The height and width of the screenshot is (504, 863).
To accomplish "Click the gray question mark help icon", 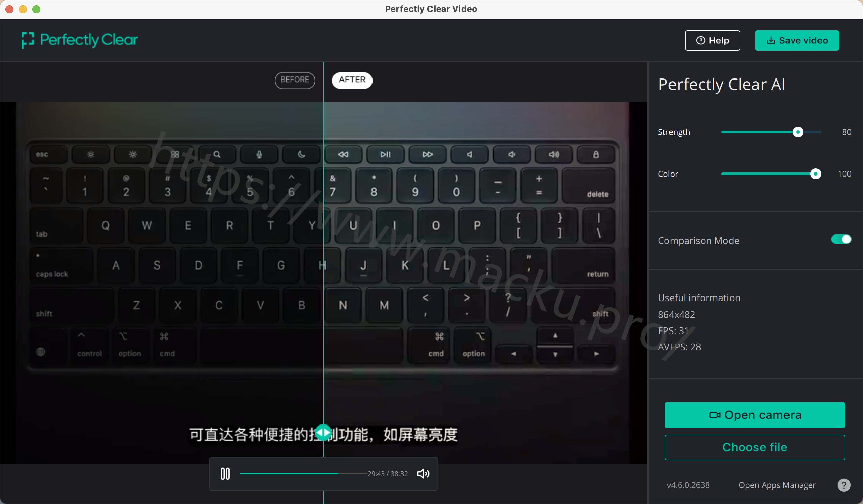I will click(843, 485).
